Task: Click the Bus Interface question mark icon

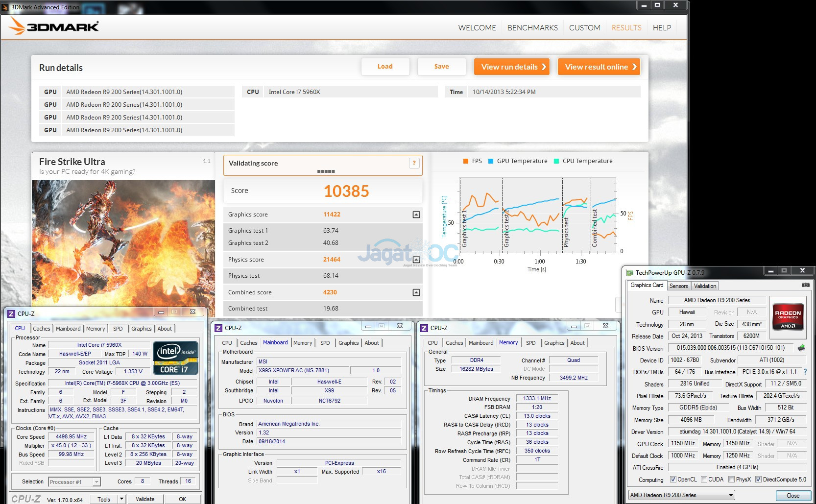Action: tap(805, 372)
